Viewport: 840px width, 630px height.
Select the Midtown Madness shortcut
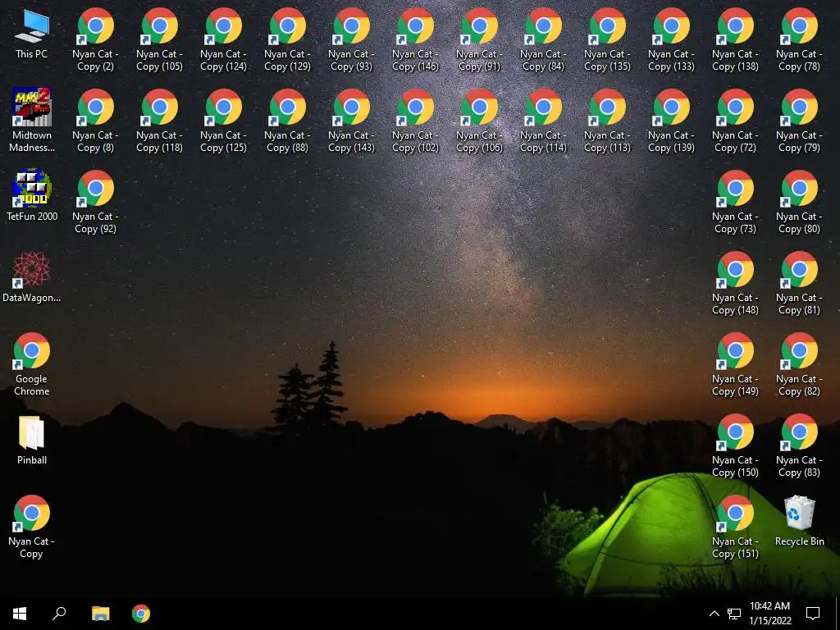coord(32,120)
